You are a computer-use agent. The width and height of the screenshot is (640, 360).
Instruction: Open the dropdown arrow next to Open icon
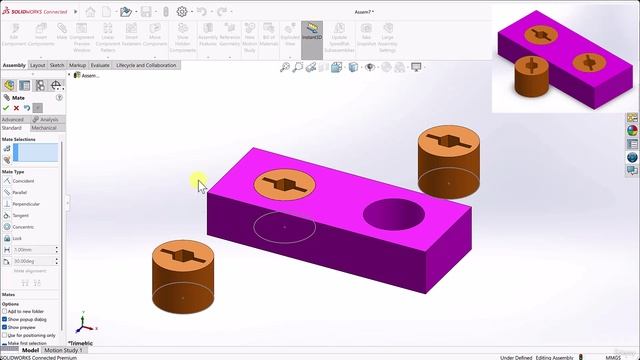tap(136, 12)
